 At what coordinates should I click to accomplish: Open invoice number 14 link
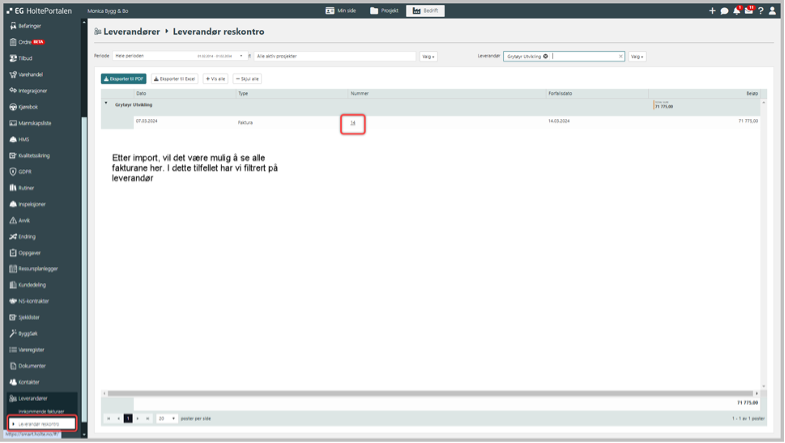pyautogui.click(x=353, y=123)
